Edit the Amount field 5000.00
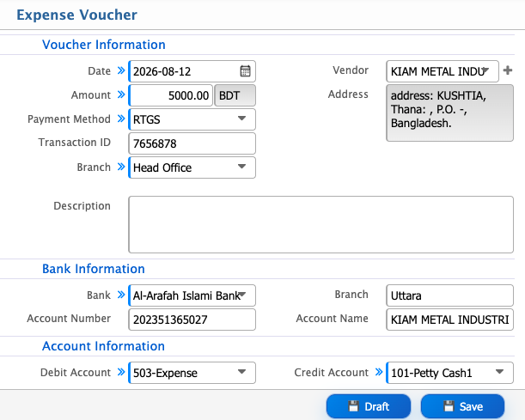The image size is (525, 420). 170,95
